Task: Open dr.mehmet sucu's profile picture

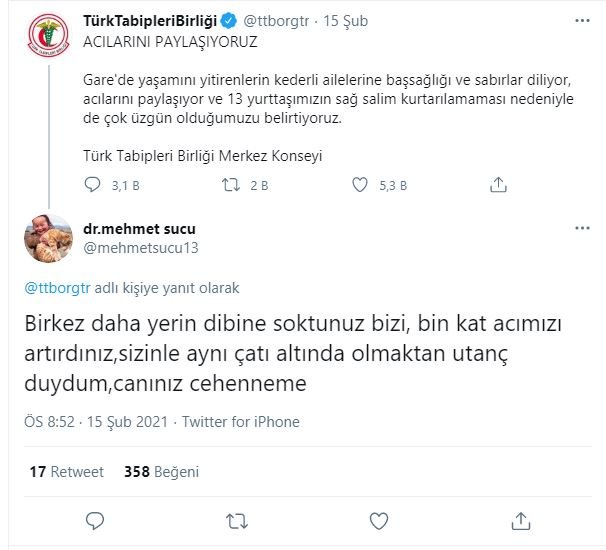Action: click(47, 240)
